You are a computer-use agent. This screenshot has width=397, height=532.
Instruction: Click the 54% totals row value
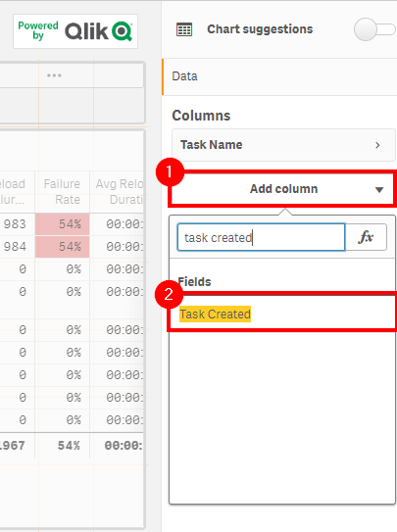tap(69, 446)
